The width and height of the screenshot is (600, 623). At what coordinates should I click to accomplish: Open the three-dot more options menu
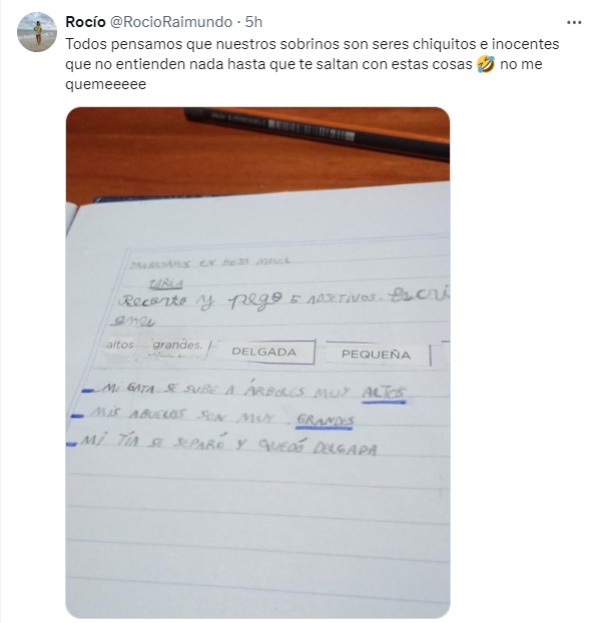pyautogui.click(x=574, y=23)
